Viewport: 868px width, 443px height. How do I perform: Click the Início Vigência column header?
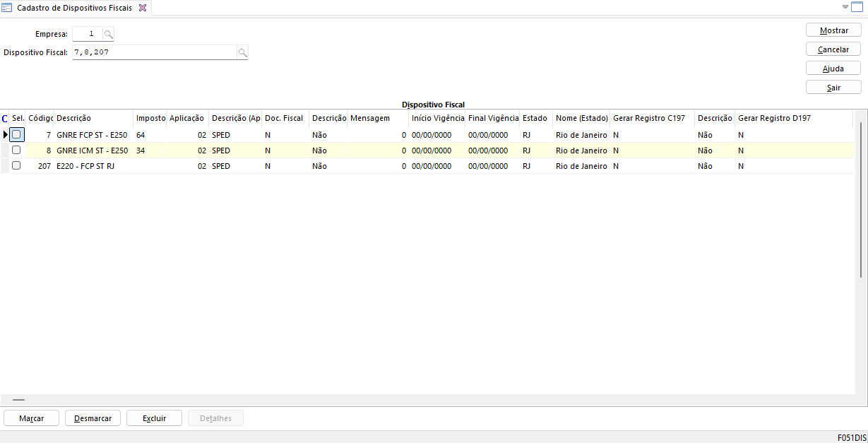[x=437, y=118]
